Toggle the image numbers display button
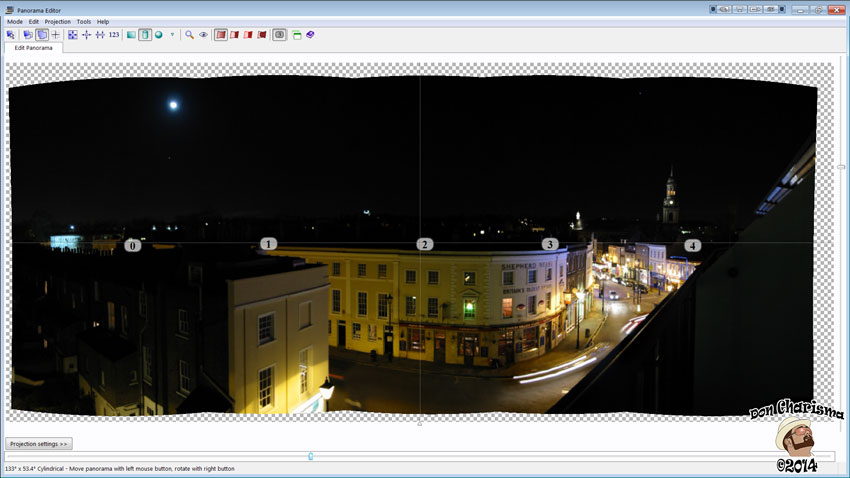The height and width of the screenshot is (478, 850). [280, 34]
